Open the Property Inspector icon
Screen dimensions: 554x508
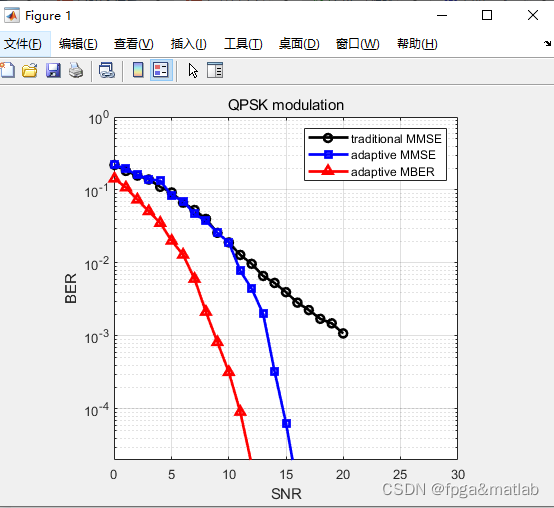click(x=215, y=70)
